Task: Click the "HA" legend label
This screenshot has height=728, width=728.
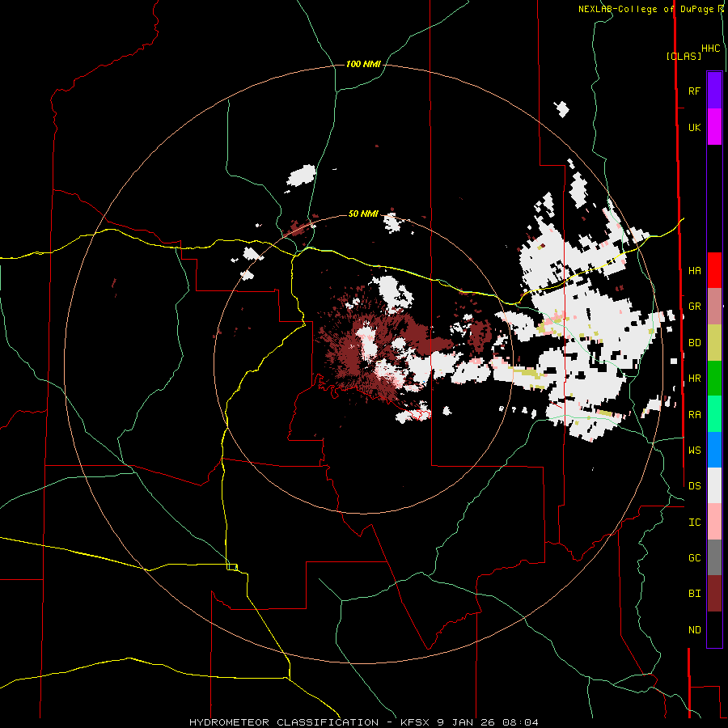Action: pos(694,271)
